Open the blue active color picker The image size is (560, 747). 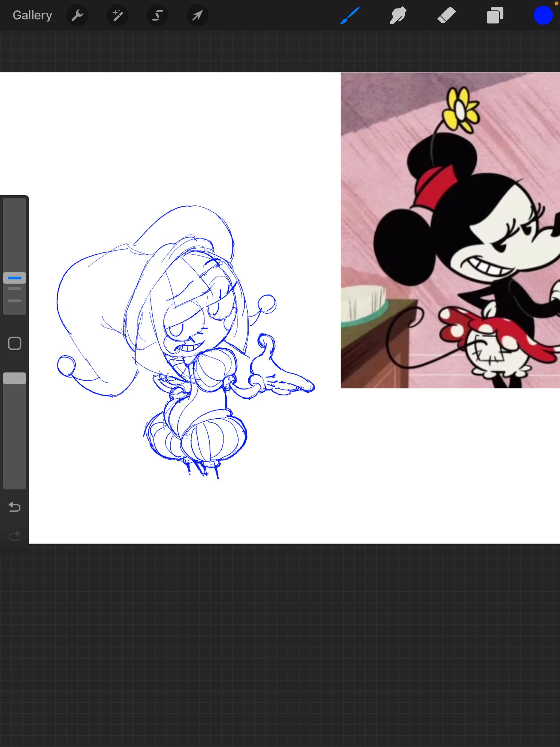click(x=543, y=16)
